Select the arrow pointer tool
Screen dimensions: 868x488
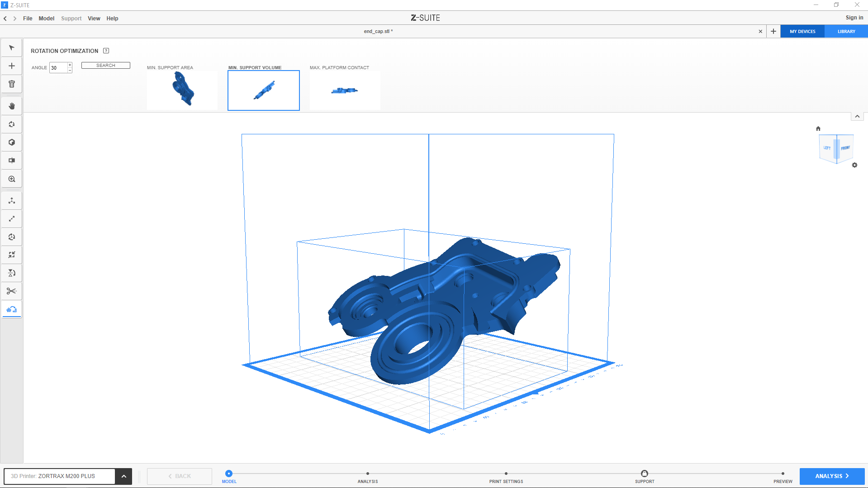pos(12,48)
